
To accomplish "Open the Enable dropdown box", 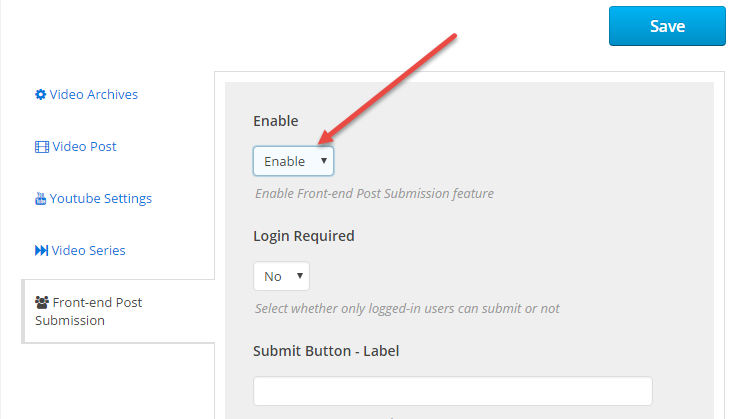I will click(x=294, y=161).
